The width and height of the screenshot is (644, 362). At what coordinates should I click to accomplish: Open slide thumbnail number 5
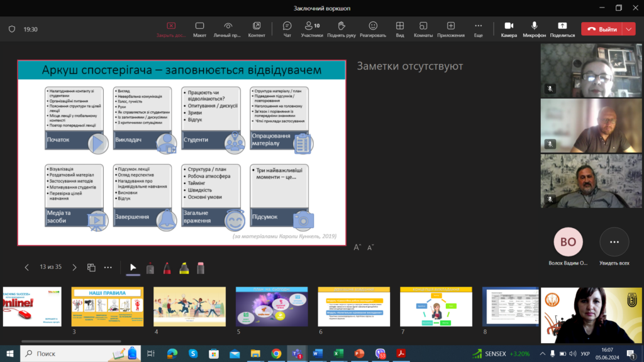coord(272,307)
